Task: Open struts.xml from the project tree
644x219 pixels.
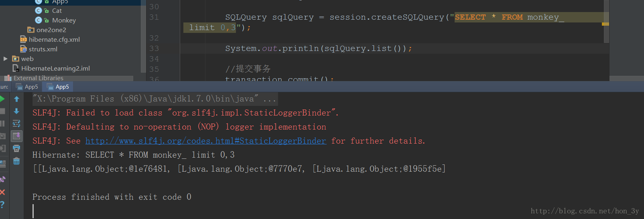Action: [x=43, y=49]
